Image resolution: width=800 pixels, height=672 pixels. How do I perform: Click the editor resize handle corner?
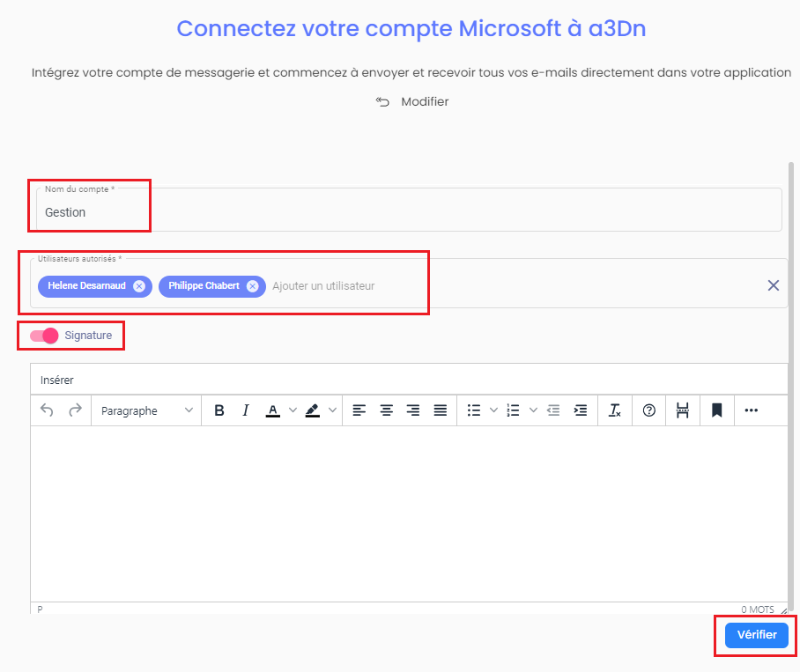point(783,610)
